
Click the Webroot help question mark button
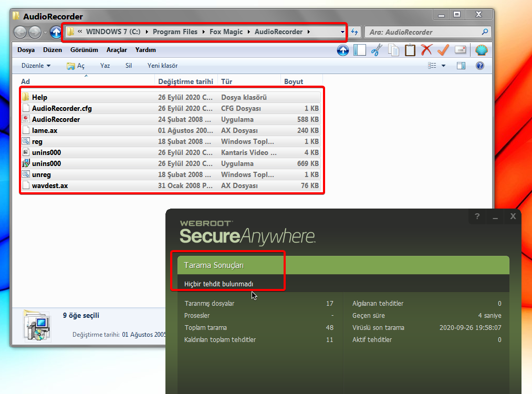tap(477, 216)
